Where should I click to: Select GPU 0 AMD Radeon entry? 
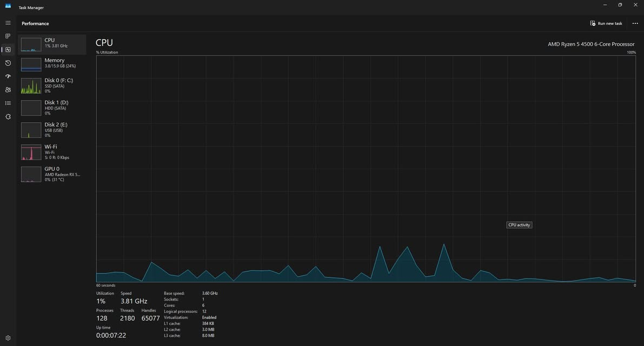52,174
